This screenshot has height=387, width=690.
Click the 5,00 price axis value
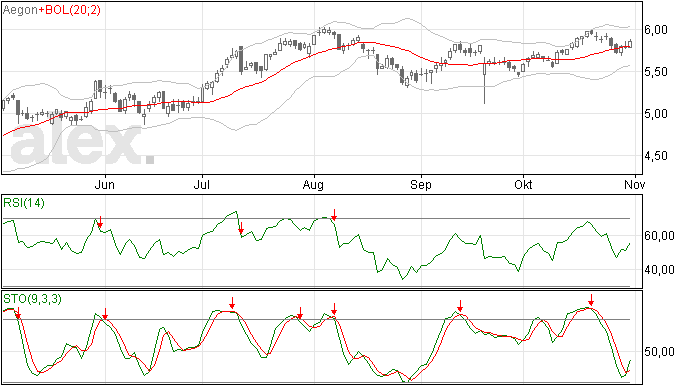(656, 114)
